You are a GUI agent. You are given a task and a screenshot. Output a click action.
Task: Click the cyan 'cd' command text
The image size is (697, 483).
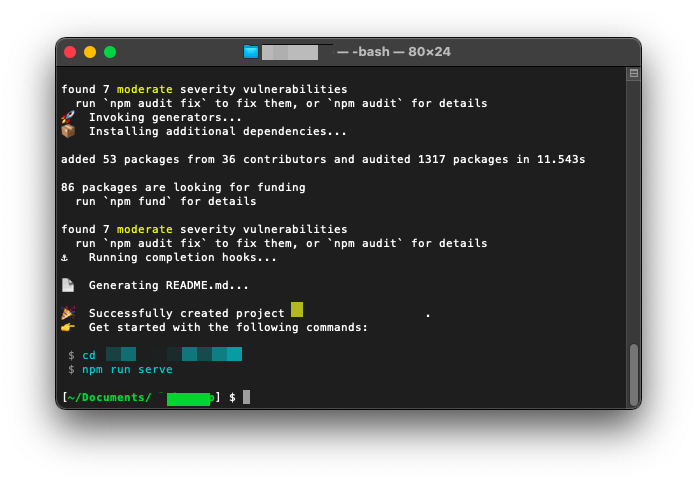(x=89, y=355)
